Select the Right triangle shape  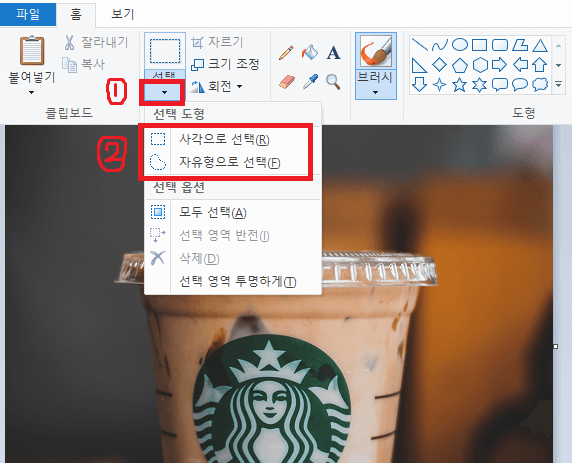(x=420, y=65)
